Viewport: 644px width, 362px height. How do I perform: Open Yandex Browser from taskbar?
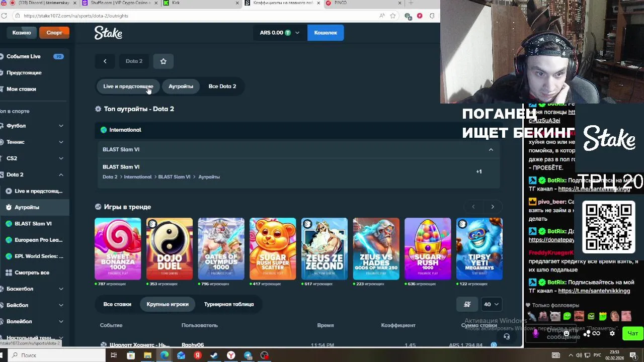[x=231, y=355]
